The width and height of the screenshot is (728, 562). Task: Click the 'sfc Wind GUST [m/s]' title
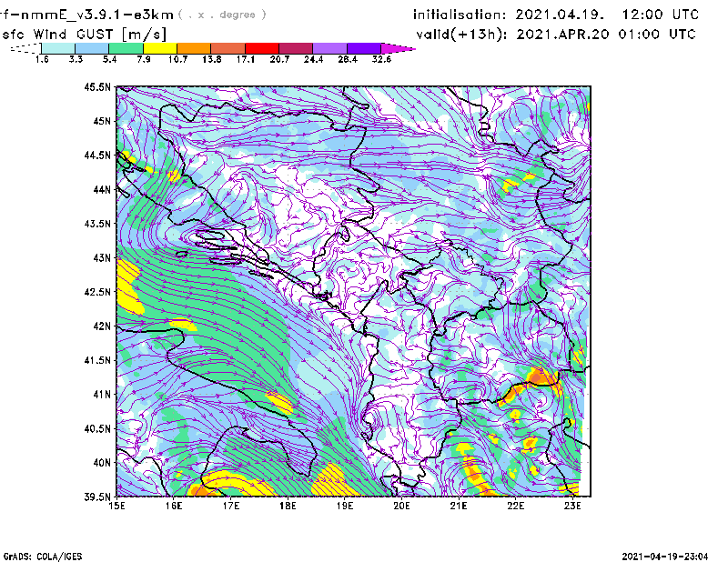click(x=84, y=35)
